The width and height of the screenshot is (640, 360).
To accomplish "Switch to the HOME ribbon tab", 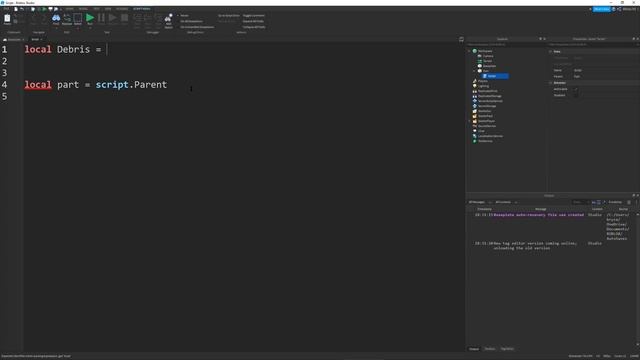I will [x=70, y=9].
